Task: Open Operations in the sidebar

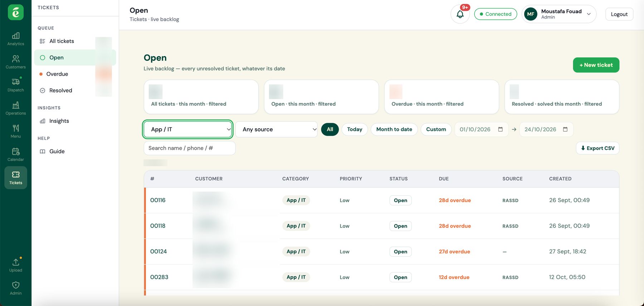Action: 16,108
